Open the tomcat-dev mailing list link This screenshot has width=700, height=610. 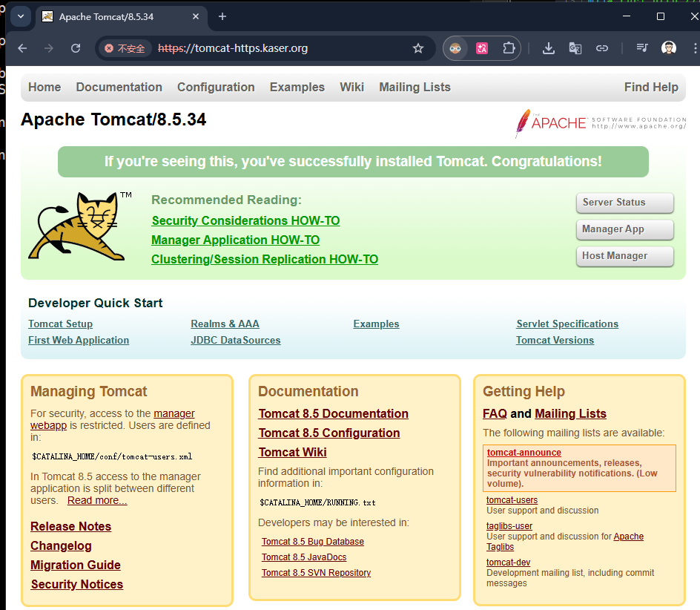coord(509,563)
